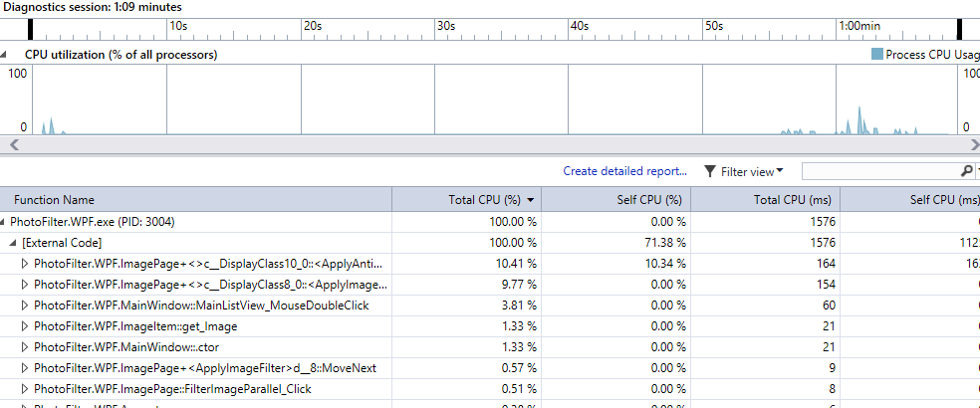Image resolution: width=980 pixels, height=408 pixels.
Task: Collapse the PhotoFilter.WPF.exe root node
Action: click(5, 222)
